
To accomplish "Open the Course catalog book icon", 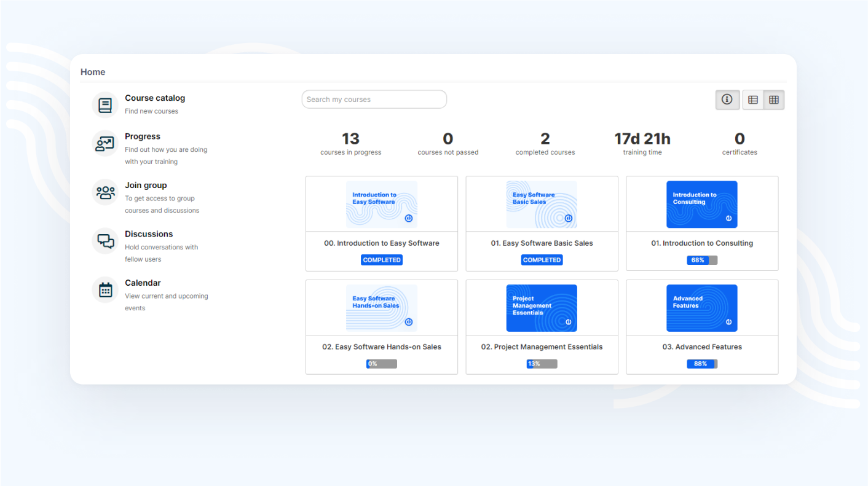I will pyautogui.click(x=105, y=105).
